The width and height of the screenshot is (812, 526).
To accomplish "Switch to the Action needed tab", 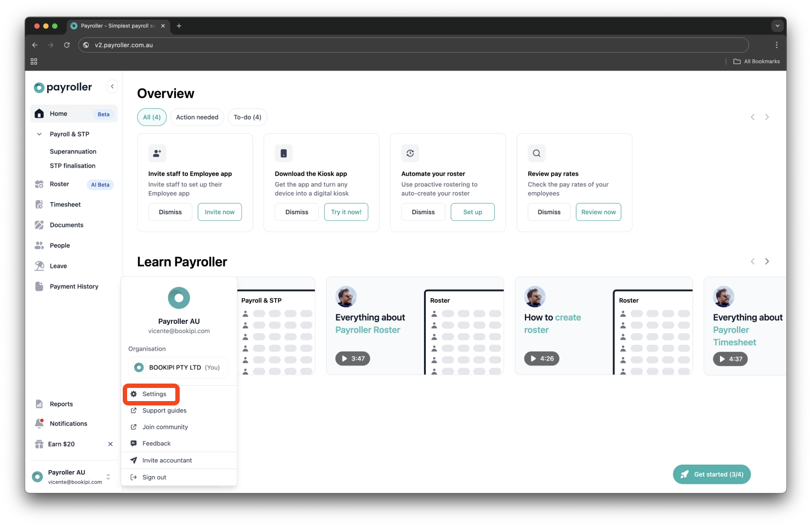I will click(x=197, y=117).
